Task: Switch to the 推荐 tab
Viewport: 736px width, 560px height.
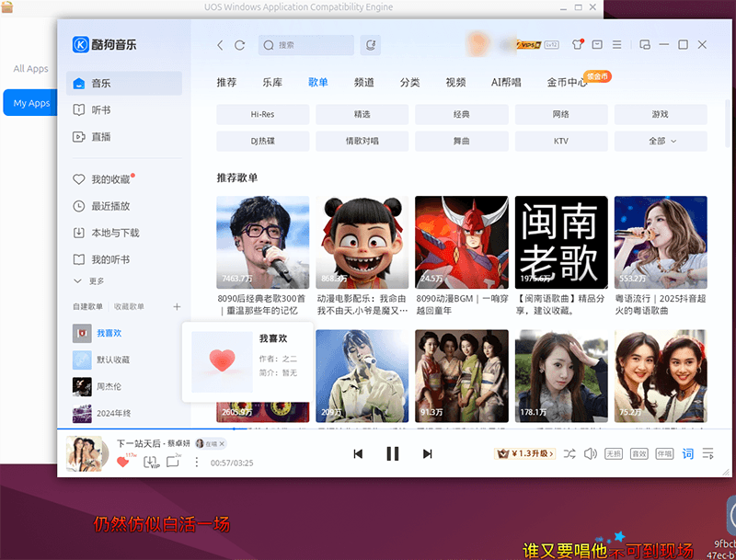Action: click(226, 83)
